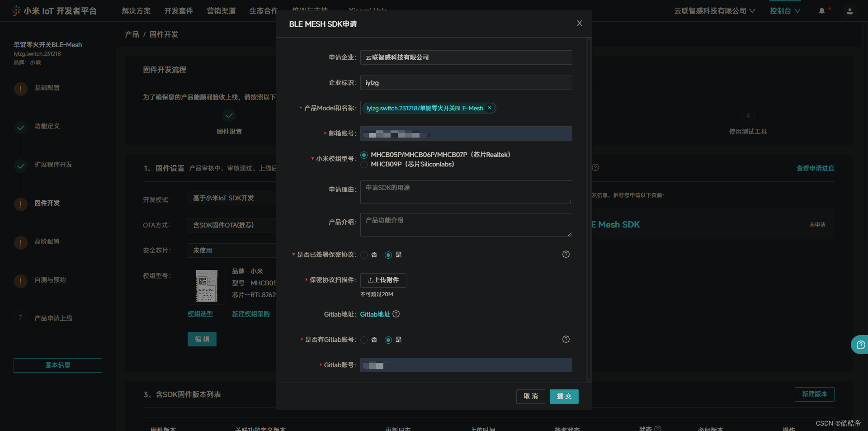Click the 固件设置 flow checkmark icon

229,116
